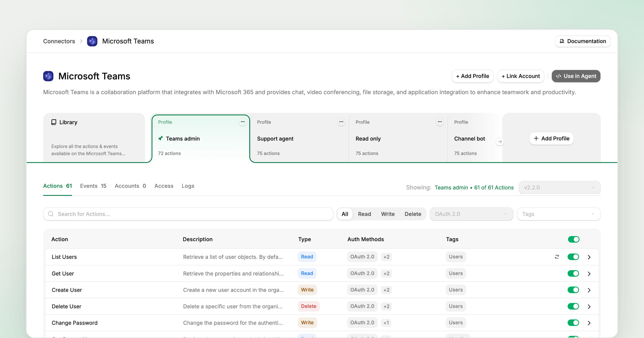Click the Microsoft Teams logo in breadcrumb
The height and width of the screenshot is (338, 644).
(x=92, y=41)
